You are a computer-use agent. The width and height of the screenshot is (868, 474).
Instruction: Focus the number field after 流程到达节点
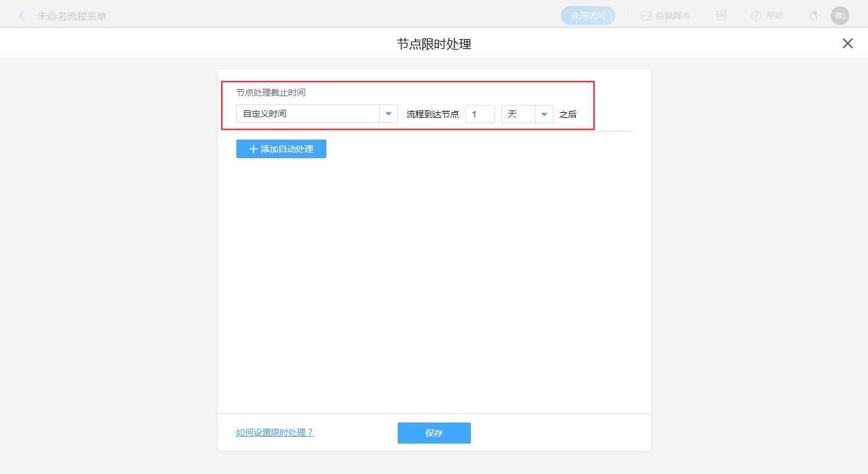(480, 114)
